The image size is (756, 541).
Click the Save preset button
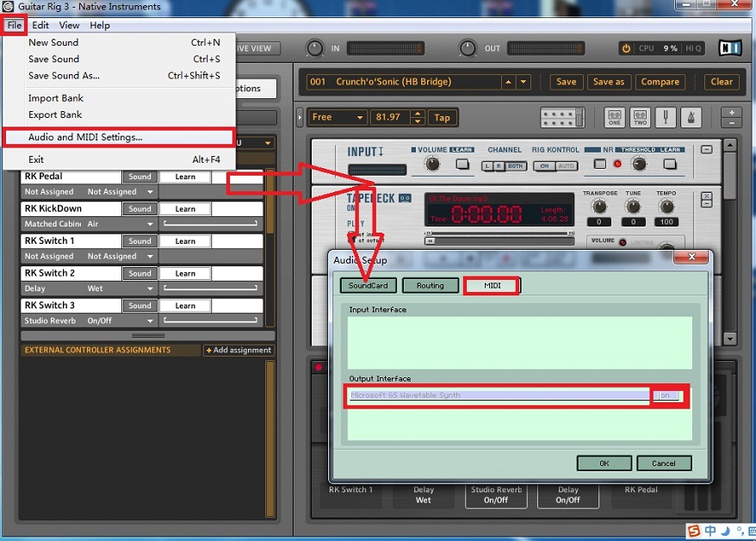[x=566, y=82]
